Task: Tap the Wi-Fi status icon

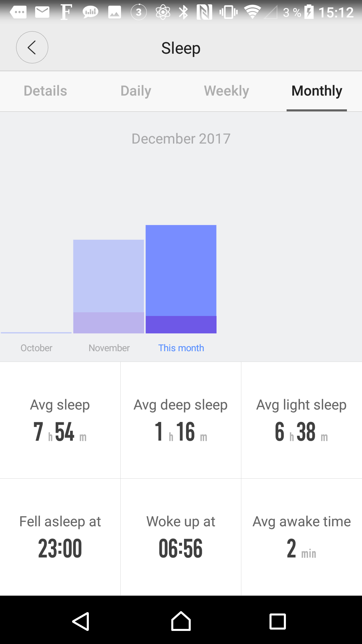Action: 252,12
